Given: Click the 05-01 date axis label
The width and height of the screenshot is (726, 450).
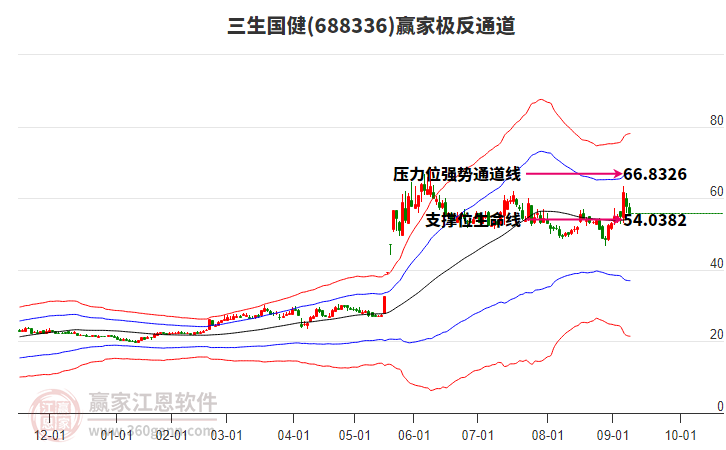Looking at the screenshot, I should pos(355,435).
